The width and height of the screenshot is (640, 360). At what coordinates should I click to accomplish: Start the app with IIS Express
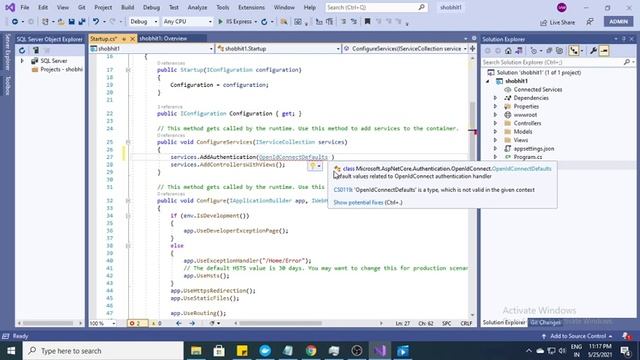[235, 22]
